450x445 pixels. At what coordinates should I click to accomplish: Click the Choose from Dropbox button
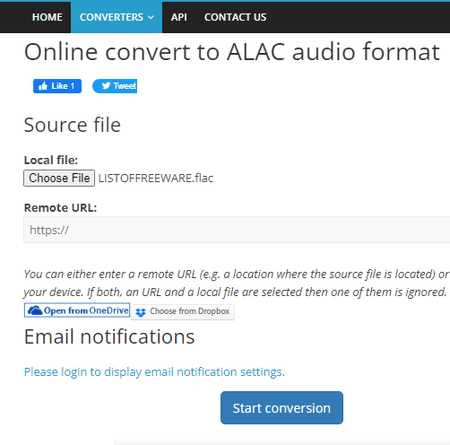click(x=183, y=312)
